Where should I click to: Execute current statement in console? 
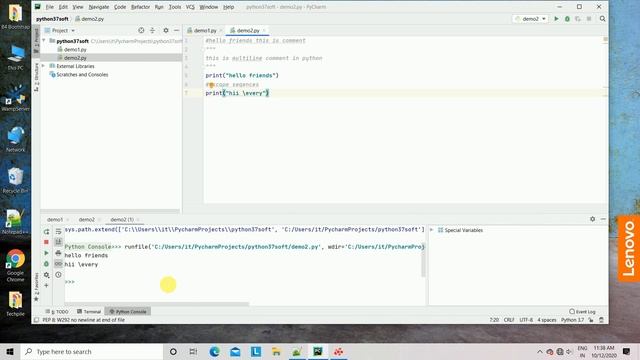coord(47,253)
